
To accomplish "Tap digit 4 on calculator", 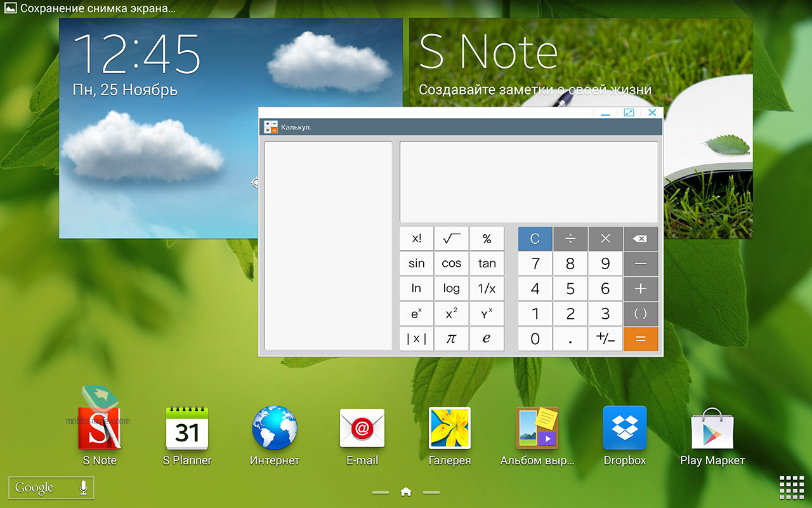I will (x=535, y=288).
